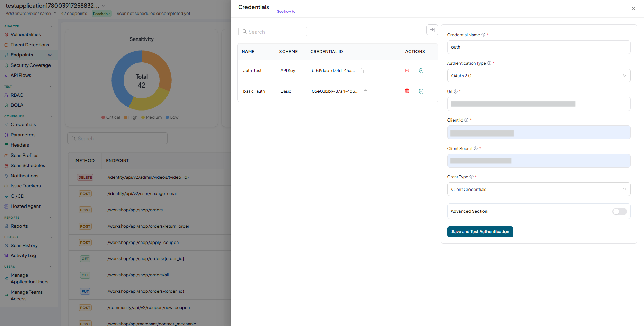Open Notifications settings

tap(24, 176)
